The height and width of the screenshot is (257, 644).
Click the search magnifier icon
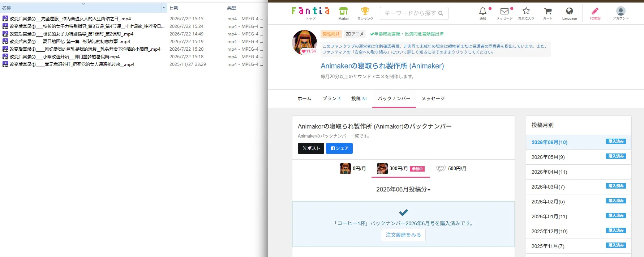pos(441,13)
